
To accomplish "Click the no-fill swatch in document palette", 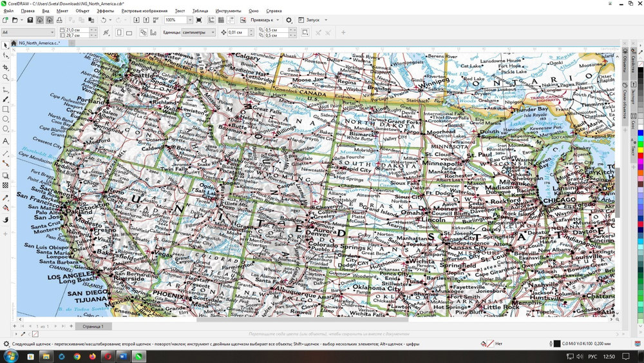I will coord(35,334).
